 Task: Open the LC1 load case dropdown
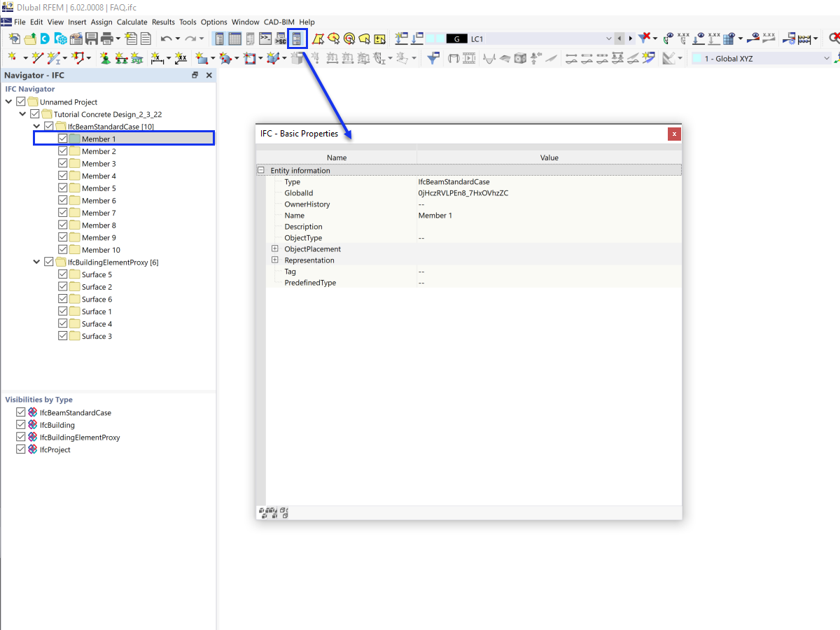tap(608, 38)
